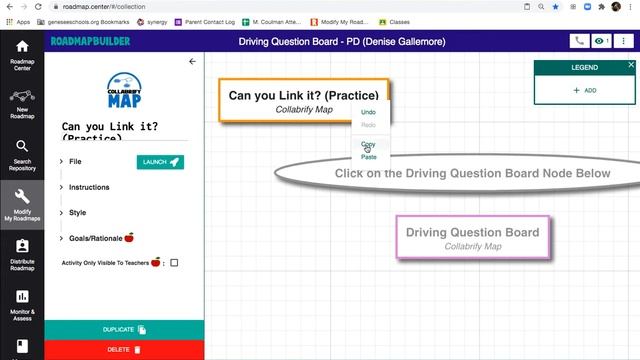
Task: Add a new legend entry
Action: coord(584,90)
